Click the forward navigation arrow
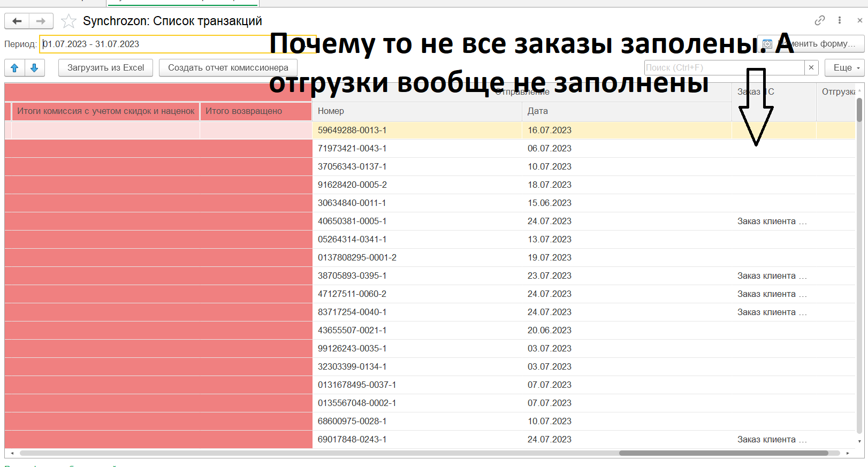 41,21
